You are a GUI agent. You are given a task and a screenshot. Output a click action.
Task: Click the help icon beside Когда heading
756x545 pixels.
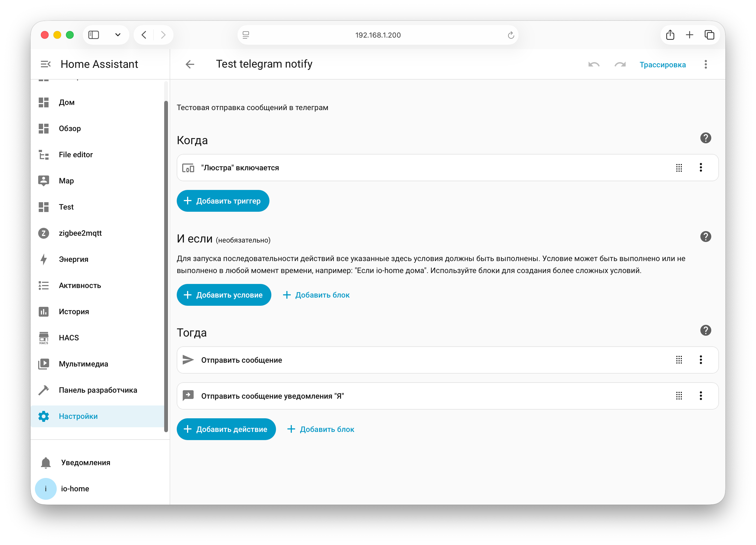(x=705, y=138)
